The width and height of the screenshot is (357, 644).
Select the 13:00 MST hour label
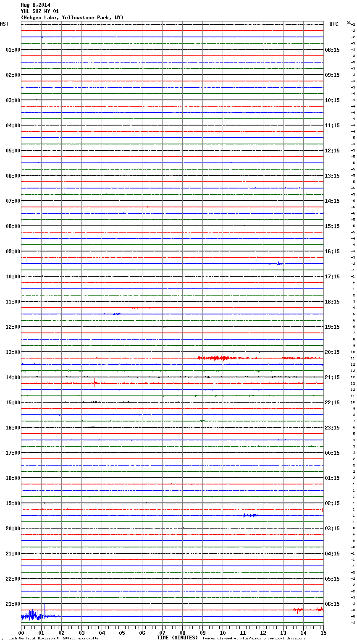coord(13,352)
